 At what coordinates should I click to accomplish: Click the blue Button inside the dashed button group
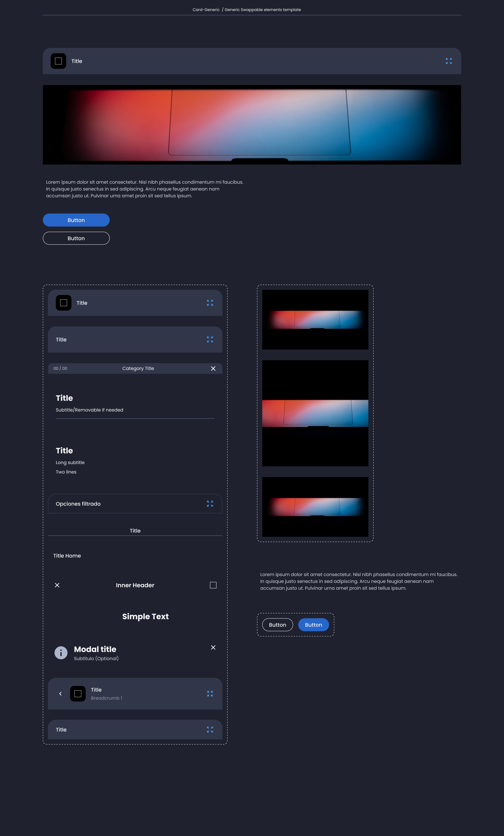[x=314, y=625]
